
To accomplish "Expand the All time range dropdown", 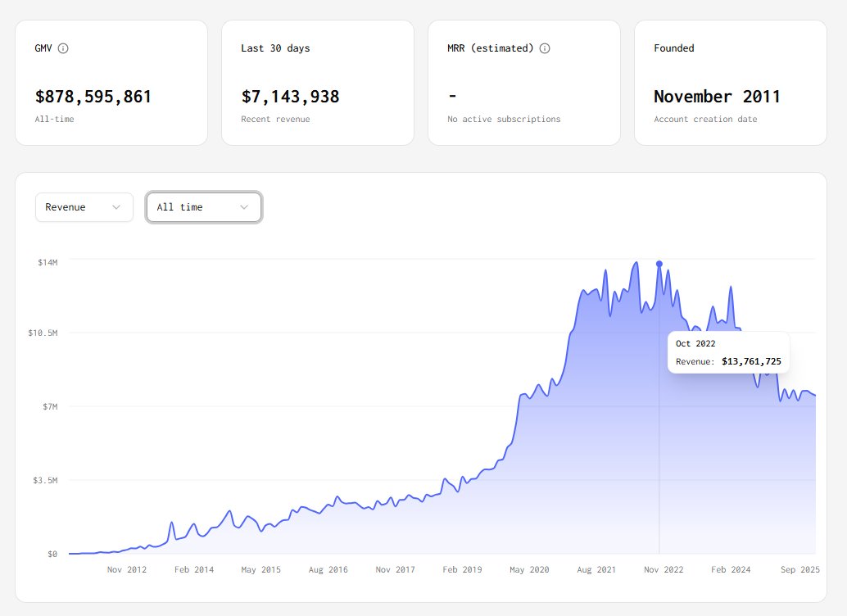I will coord(203,207).
